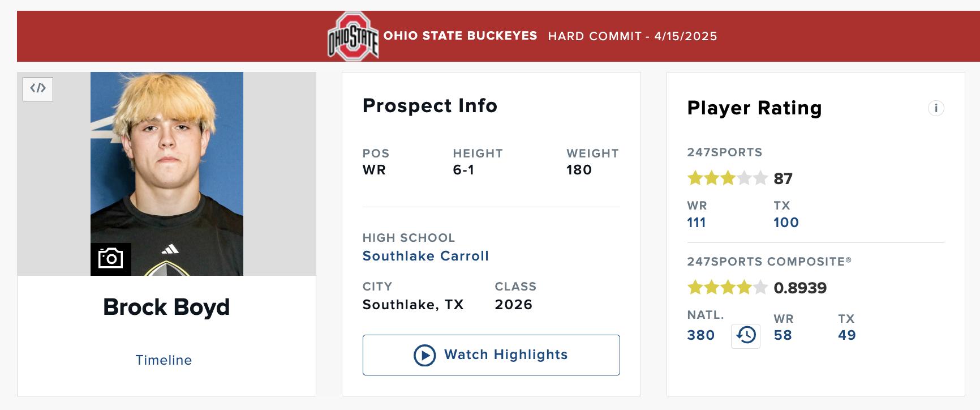Click the Hard Commit 4/15/2025 banner text
This screenshot has width=980, height=410.
pyautogui.click(x=632, y=36)
